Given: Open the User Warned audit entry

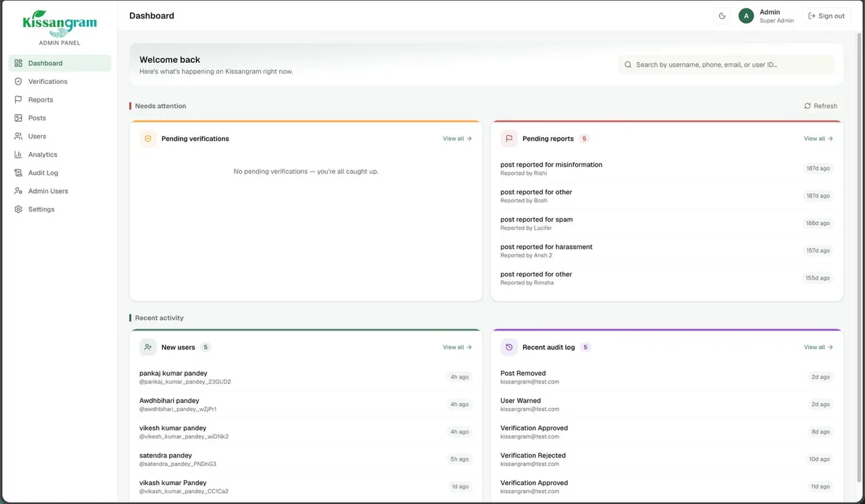Looking at the screenshot, I should 667,405.
